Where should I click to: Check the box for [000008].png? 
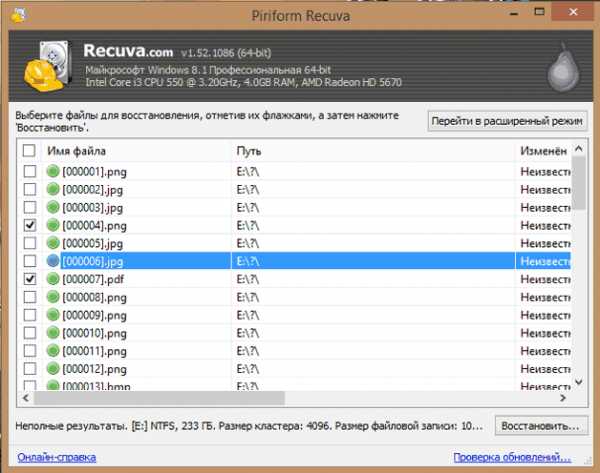coord(30,297)
